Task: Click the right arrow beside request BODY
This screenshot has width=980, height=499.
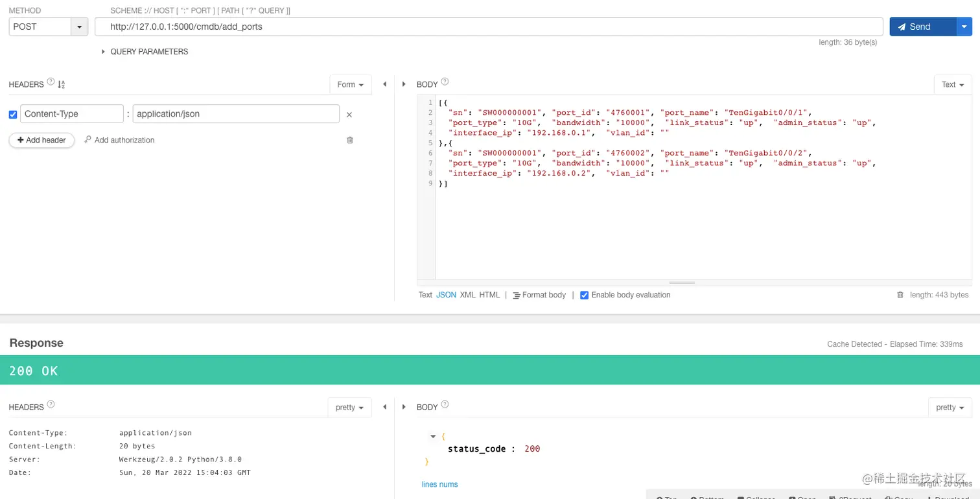Action: click(404, 84)
